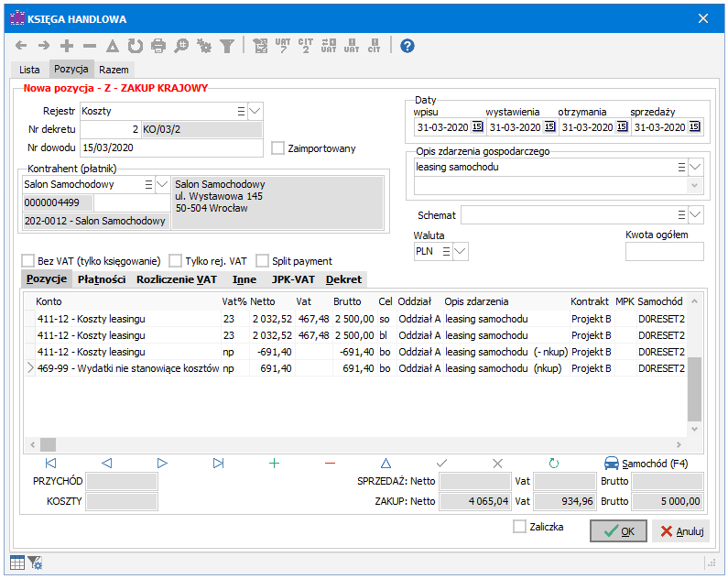
Task: Click horizontal scrollbar thumb in positions grid
Action: (48, 445)
